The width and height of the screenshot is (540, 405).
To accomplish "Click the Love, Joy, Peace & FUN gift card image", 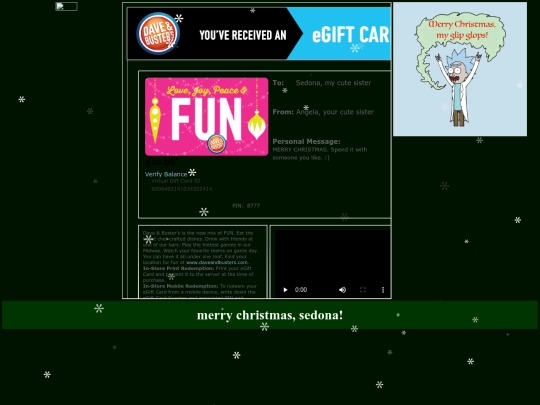I will 207,117.
